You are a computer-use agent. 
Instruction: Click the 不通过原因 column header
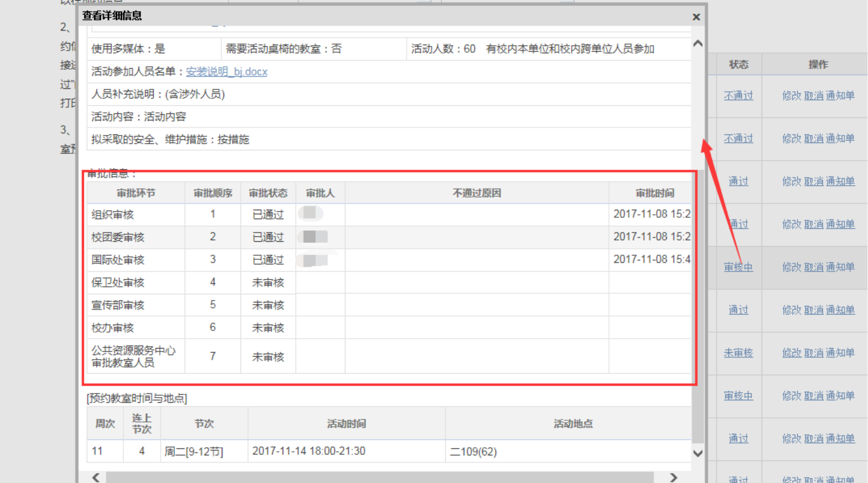[476, 193]
